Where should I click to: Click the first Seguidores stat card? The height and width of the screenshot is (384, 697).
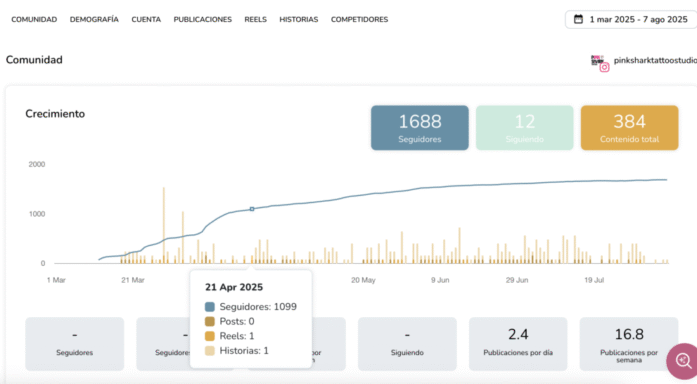[75, 344]
